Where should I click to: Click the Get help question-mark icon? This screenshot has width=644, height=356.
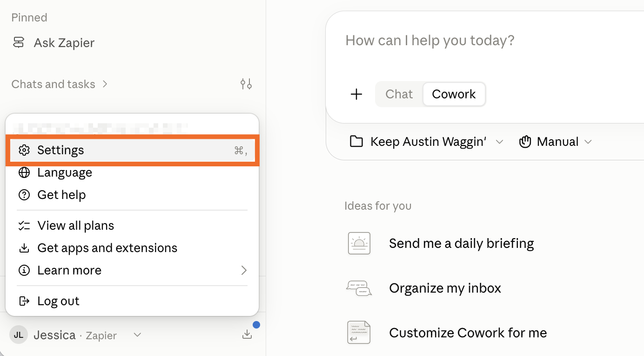(24, 195)
